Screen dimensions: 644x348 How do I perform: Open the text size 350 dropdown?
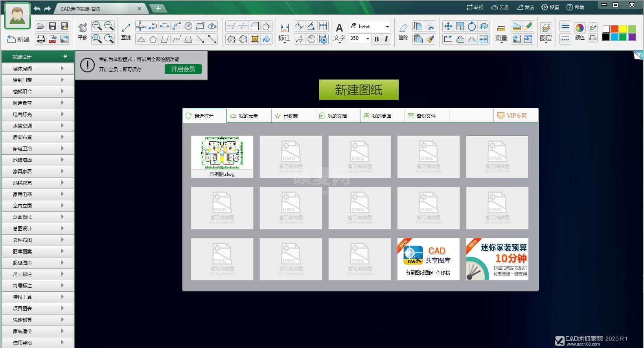click(x=368, y=38)
